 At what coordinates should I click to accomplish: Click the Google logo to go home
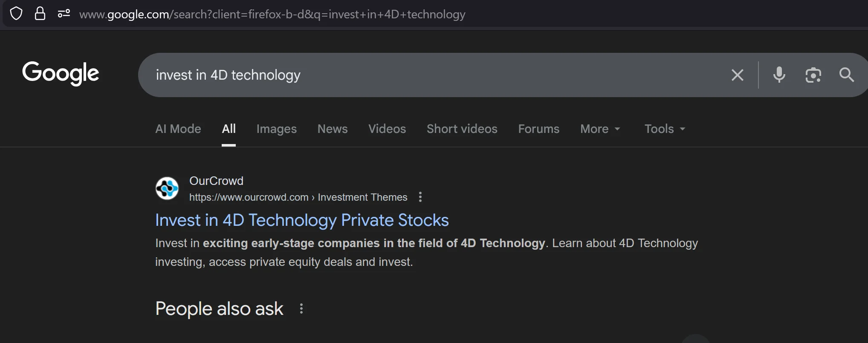tap(60, 73)
